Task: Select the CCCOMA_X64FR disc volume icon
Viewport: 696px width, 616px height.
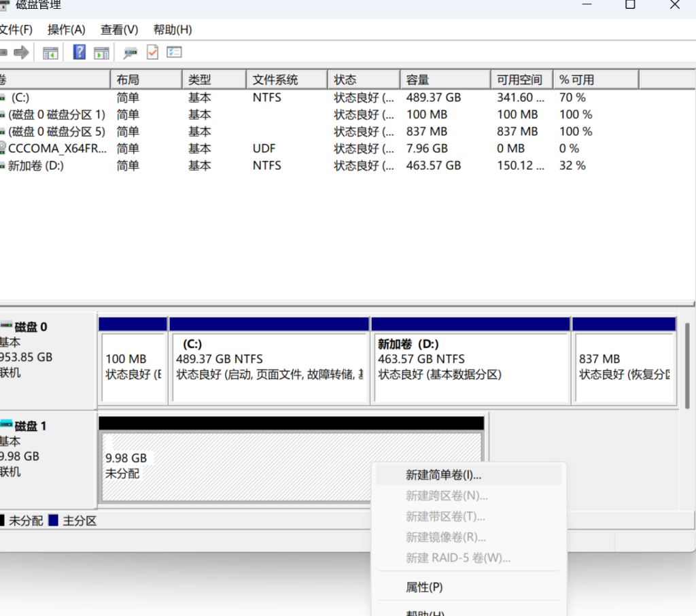Action: click(3, 148)
